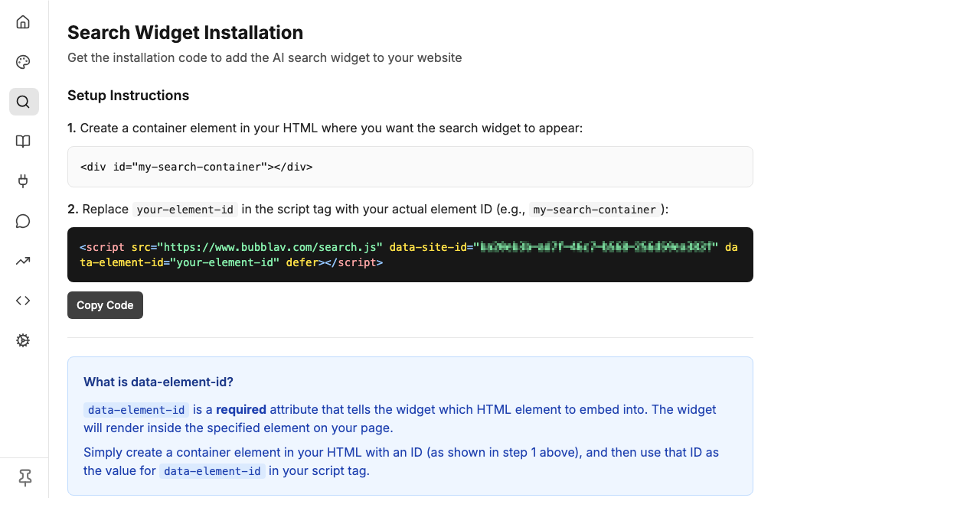
Task: Click the Search Widget Installation title
Action: coord(185,33)
